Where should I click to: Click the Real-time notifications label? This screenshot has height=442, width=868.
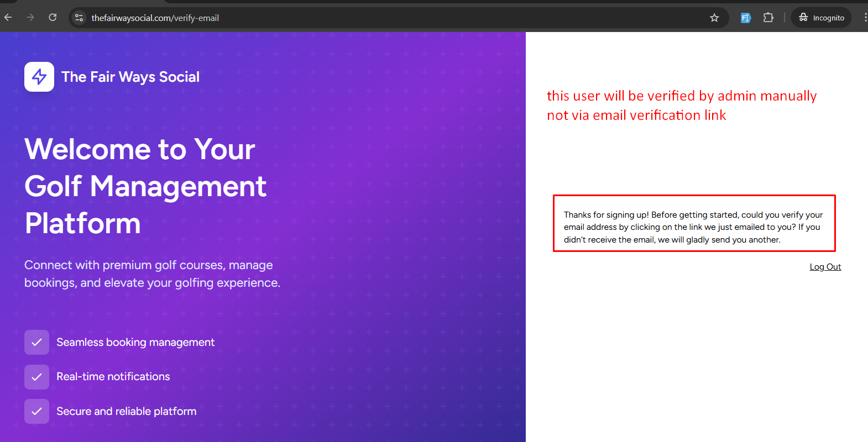pyautogui.click(x=113, y=377)
